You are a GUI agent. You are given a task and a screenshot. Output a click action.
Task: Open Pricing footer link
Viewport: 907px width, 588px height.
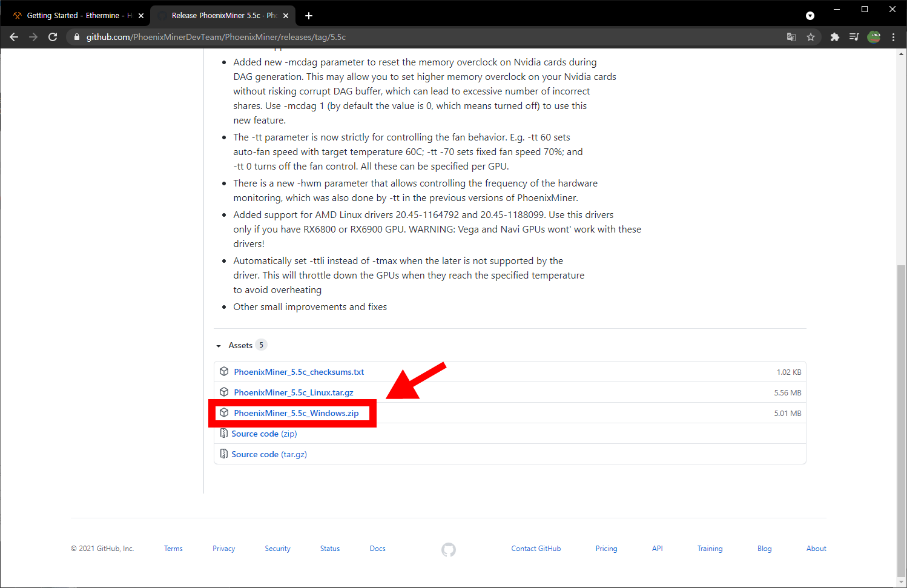click(606, 549)
